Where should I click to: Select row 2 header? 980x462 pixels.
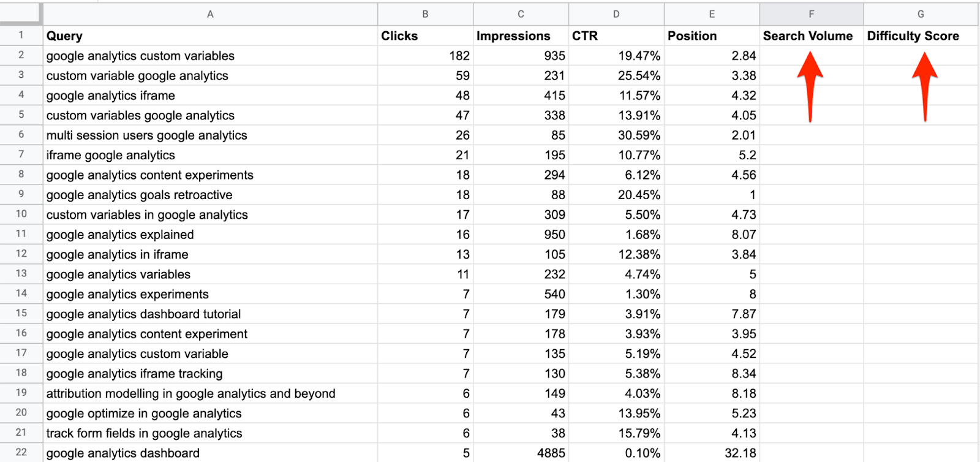[21, 55]
